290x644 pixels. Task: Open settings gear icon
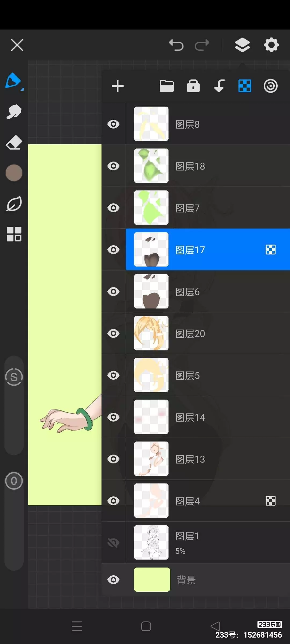(x=271, y=45)
